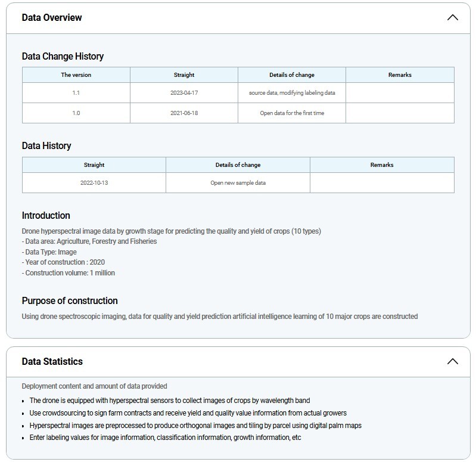Select "Open data for the first time" cell
This screenshot has width=476, height=462.
(x=292, y=113)
